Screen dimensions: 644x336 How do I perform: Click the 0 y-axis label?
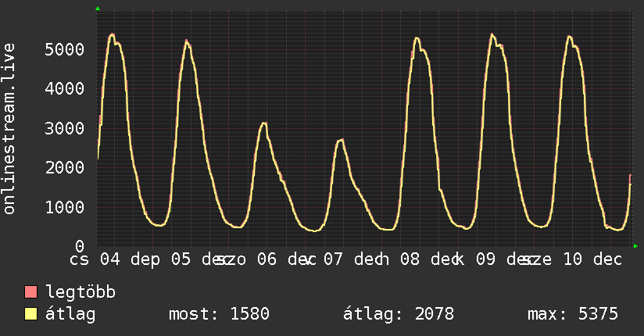coord(80,246)
